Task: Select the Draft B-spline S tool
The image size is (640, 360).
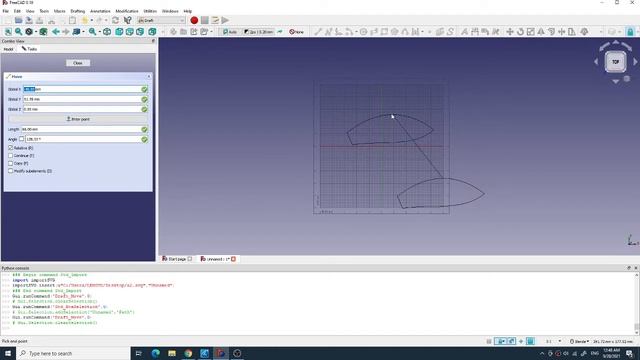Action: pos(451,32)
